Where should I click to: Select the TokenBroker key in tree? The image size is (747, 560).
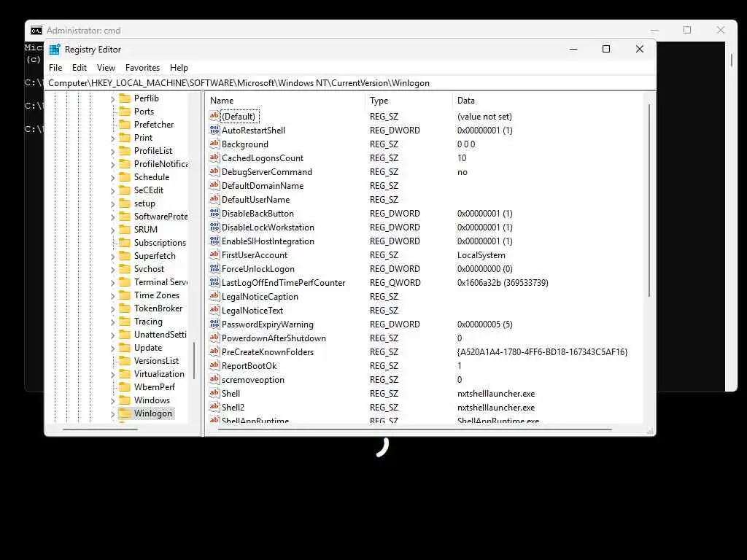[158, 308]
